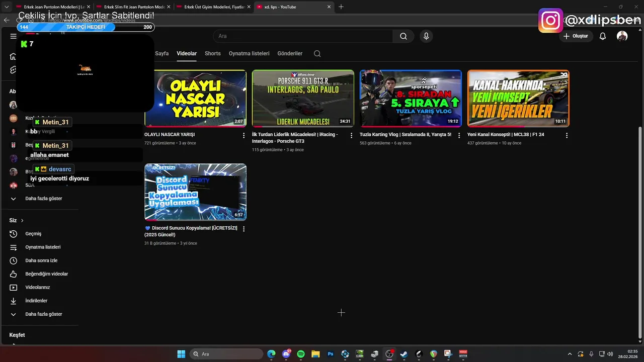This screenshot has width=644, height=362.
Task: Open Yeni Kanal Konsepti title link
Action: click(506, 135)
